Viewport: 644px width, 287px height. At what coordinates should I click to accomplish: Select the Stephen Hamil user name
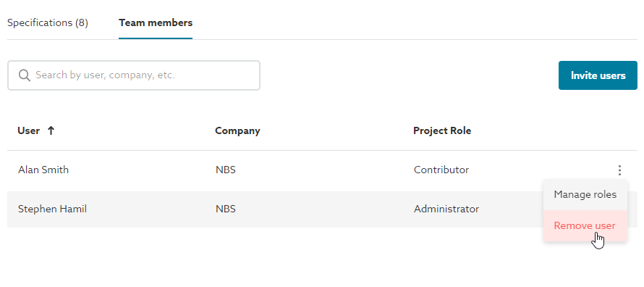tap(52, 209)
